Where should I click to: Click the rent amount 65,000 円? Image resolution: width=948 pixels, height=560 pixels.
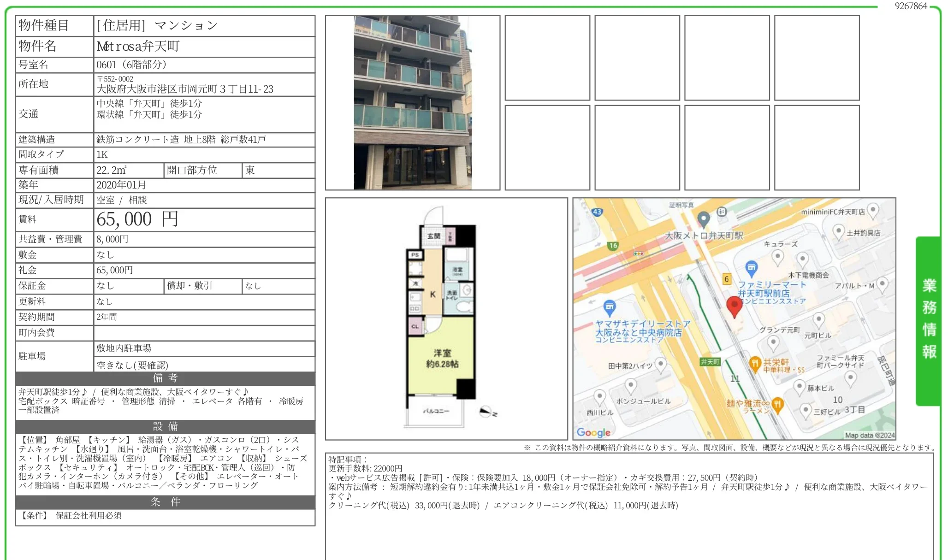pyautogui.click(x=137, y=219)
